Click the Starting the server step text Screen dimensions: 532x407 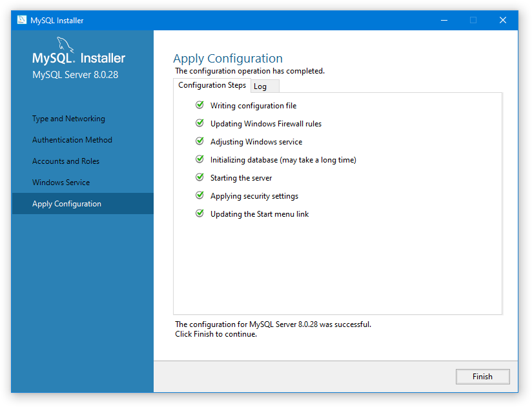click(241, 178)
